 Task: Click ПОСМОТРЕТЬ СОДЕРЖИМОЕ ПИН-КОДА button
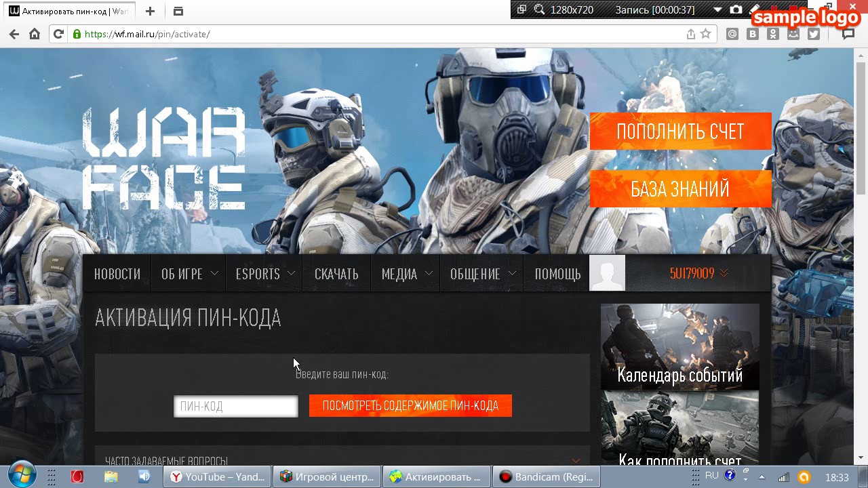[x=410, y=406]
